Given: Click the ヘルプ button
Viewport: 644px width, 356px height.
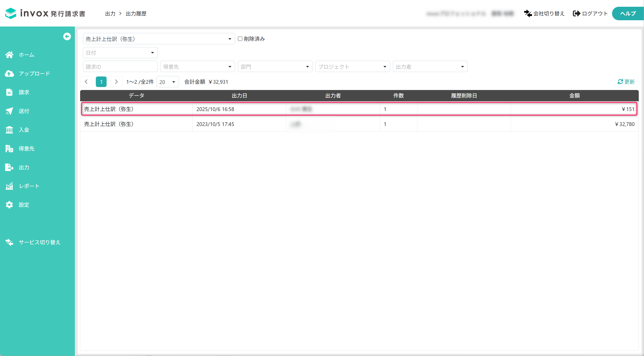Looking at the screenshot, I should point(628,13).
